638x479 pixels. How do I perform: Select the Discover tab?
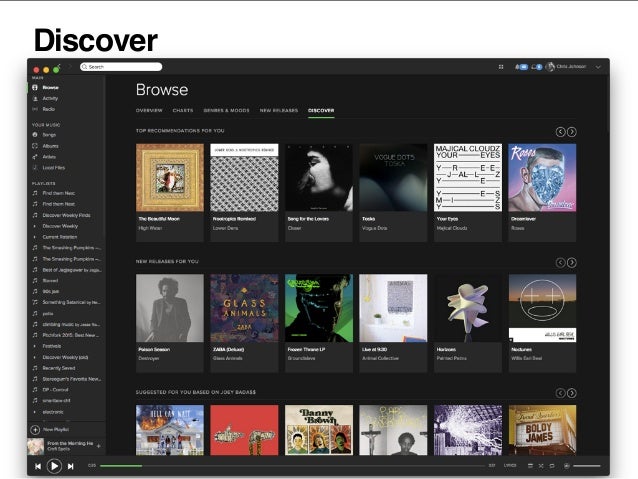click(x=321, y=110)
